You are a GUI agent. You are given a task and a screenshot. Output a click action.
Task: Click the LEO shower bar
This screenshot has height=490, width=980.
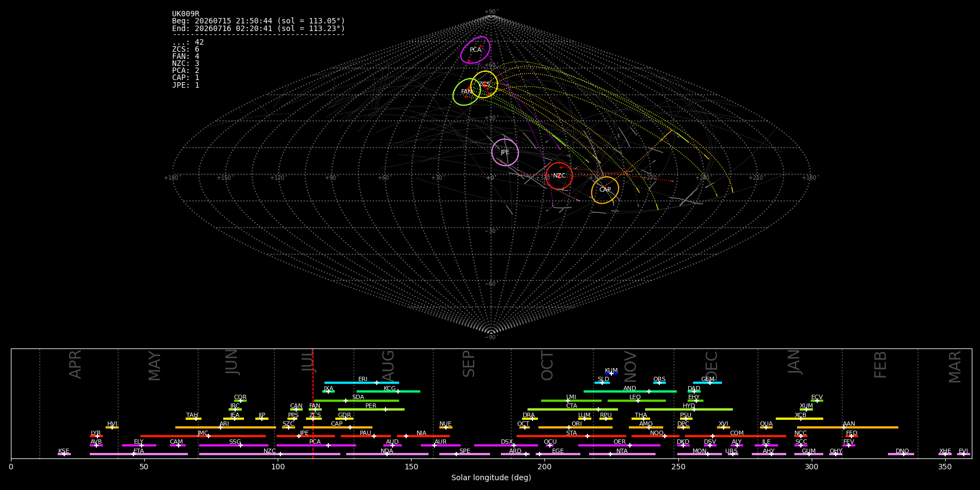(x=636, y=401)
